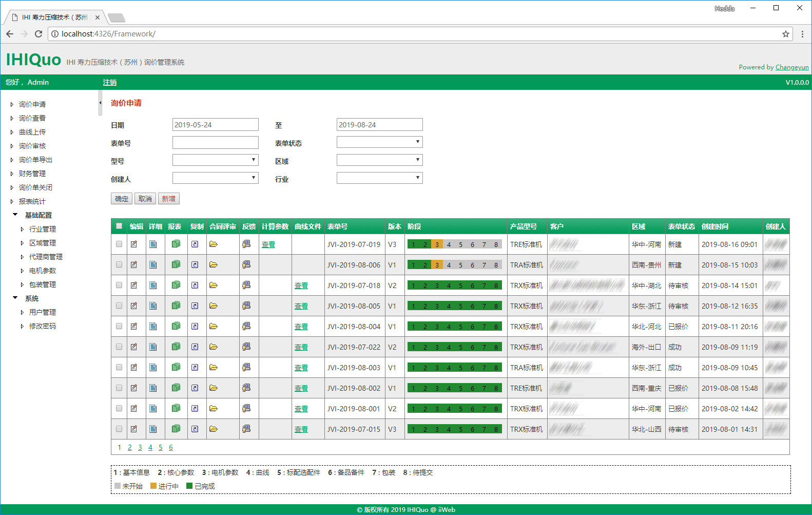The height and width of the screenshot is (515, 812).
Task: Open contract review folder for JVI-2019-07-019
Action: [x=214, y=244]
